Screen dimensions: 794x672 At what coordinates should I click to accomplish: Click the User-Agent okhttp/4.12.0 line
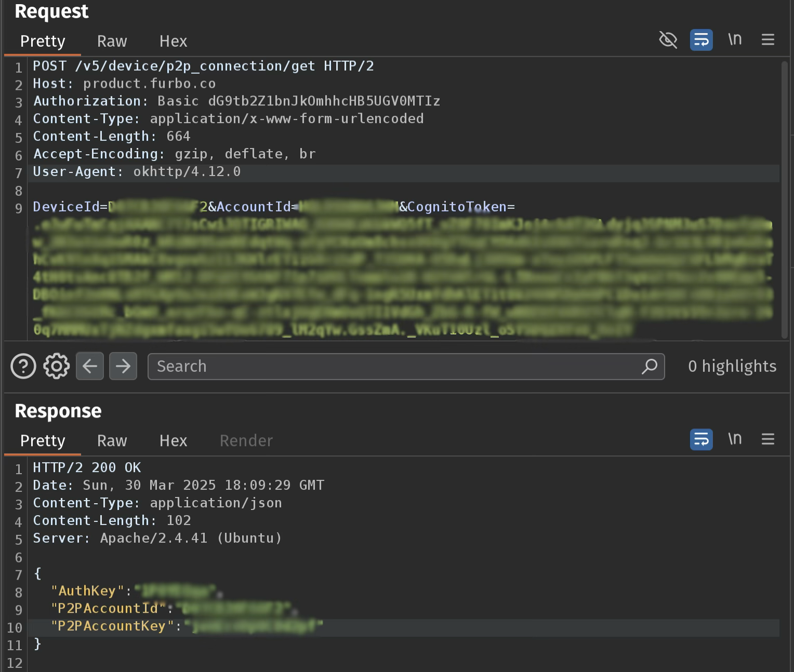[137, 171]
